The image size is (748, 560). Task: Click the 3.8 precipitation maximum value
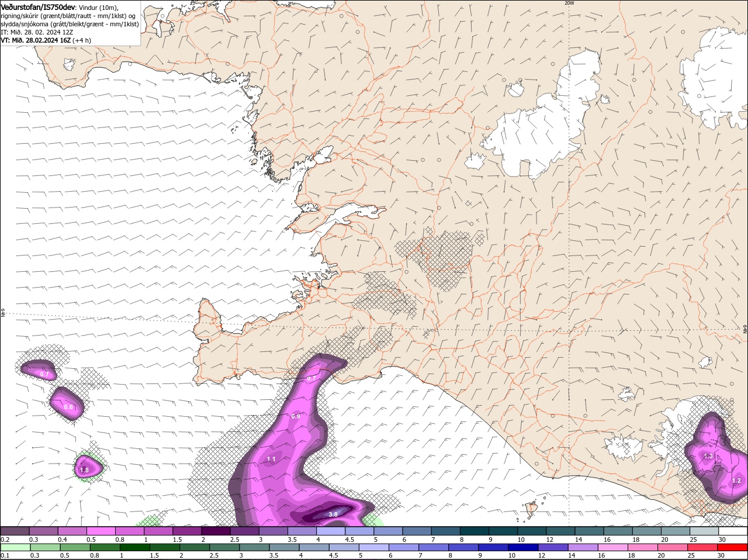click(x=333, y=514)
